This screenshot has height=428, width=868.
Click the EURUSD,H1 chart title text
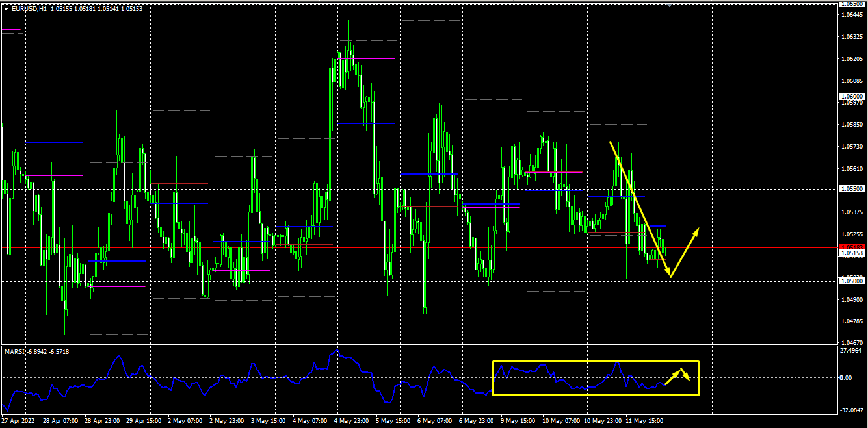[29, 9]
